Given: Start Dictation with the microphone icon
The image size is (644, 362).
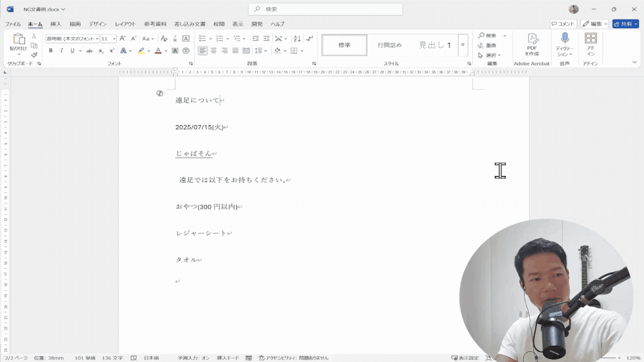Looking at the screenshot, I should (565, 39).
